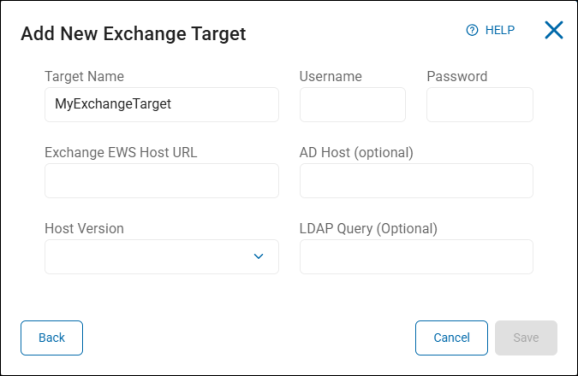This screenshot has width=578, height=376.
Task: Expand Host Version using the chevron arrow
Action: [x=258, y=256]
